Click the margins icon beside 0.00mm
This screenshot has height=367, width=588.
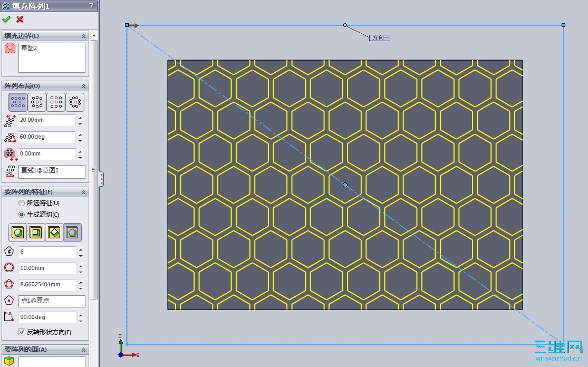[x=9, y=154]
